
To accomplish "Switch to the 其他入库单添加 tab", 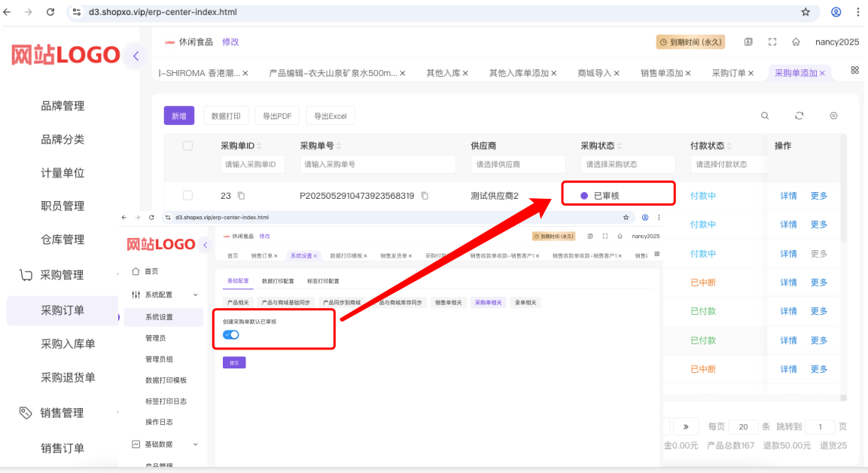I will [x=519, y=73].
